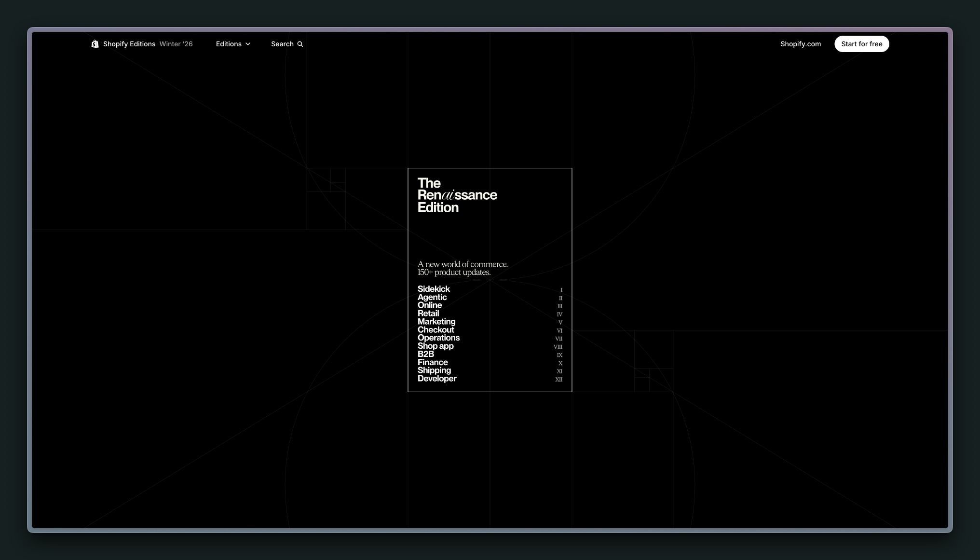
Task: Click the Shopify bag logo icon
Action: [x=95, y=44]
